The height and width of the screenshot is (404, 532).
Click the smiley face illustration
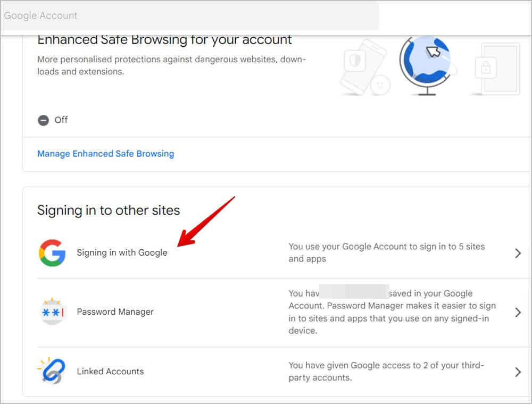pos(380,85)
